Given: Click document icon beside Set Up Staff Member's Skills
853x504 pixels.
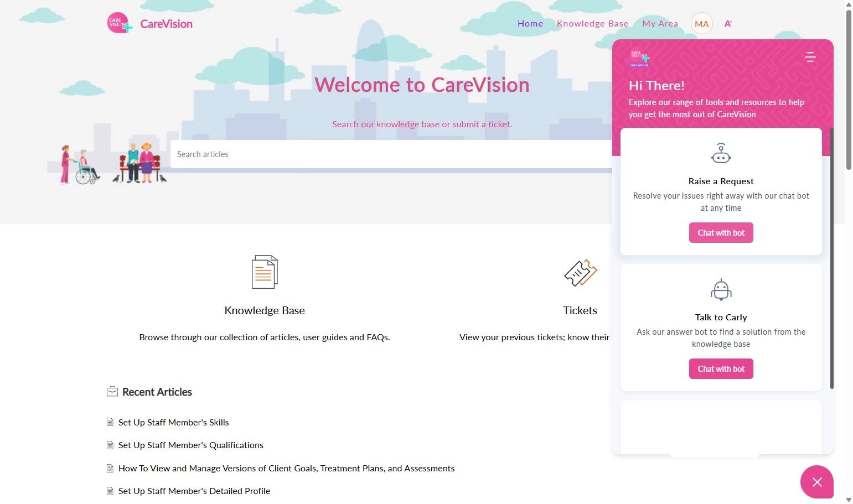Looking at the screenshot, I should point(110,422).
